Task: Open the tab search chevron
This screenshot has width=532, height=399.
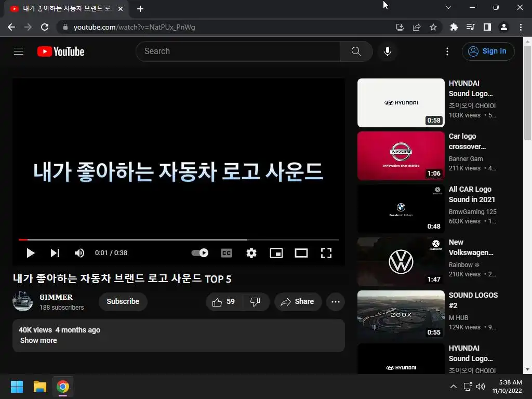Action: click(448, 7)
